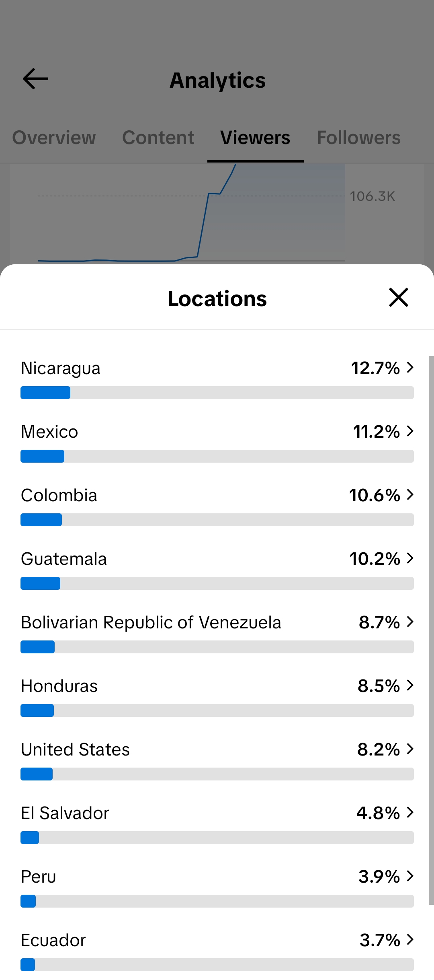The image size is (434, 980).
Task: Go back using the arrow icon
Action: coord(35,78)
